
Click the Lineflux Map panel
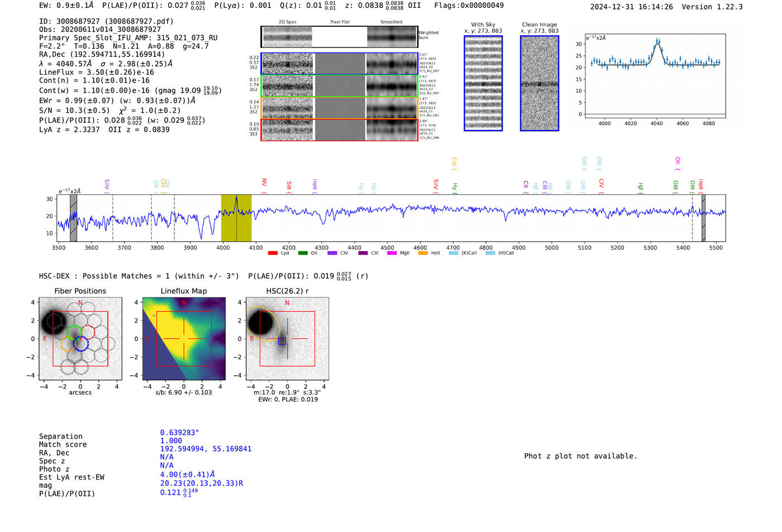coord(184,339)
